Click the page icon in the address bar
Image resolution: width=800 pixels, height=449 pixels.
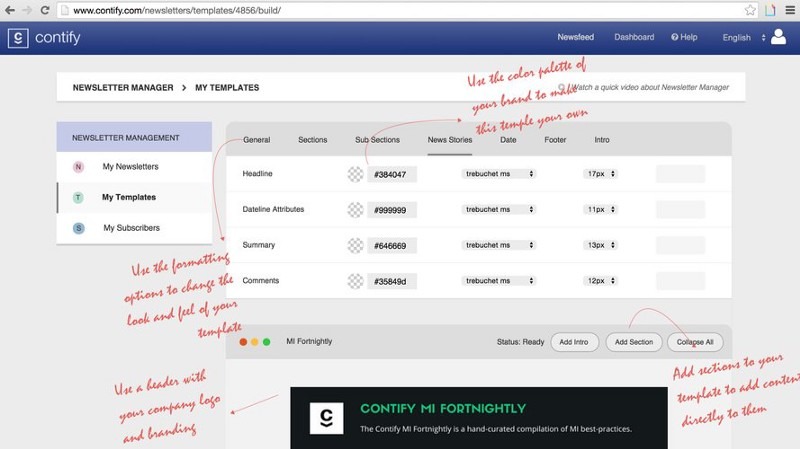pos(65,10)
